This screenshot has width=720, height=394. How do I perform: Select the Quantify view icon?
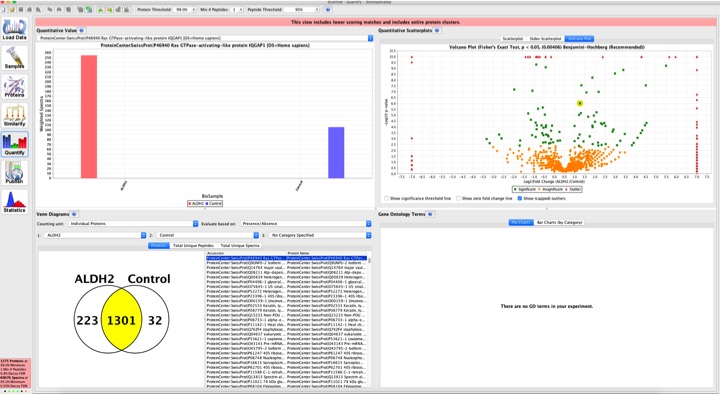(x=14, y=144)
